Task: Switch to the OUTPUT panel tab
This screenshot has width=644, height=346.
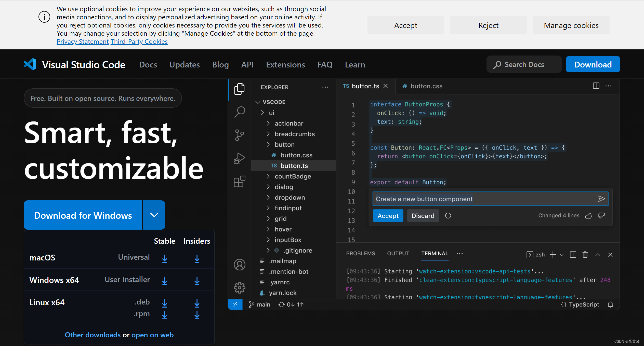Action: pyautogui.click(x=398, y=253)
